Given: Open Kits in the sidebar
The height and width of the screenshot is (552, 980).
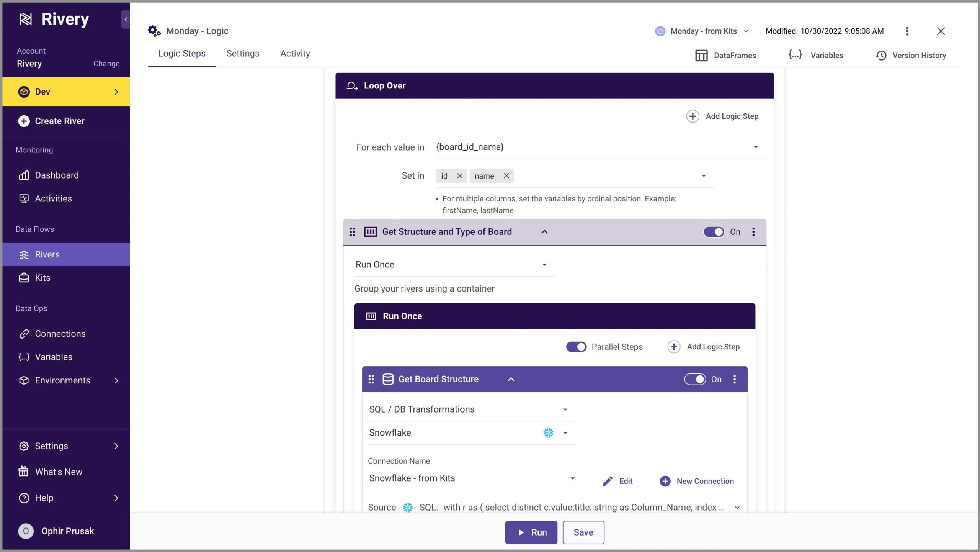Looking at the screenshot, I should coord(42,278).
